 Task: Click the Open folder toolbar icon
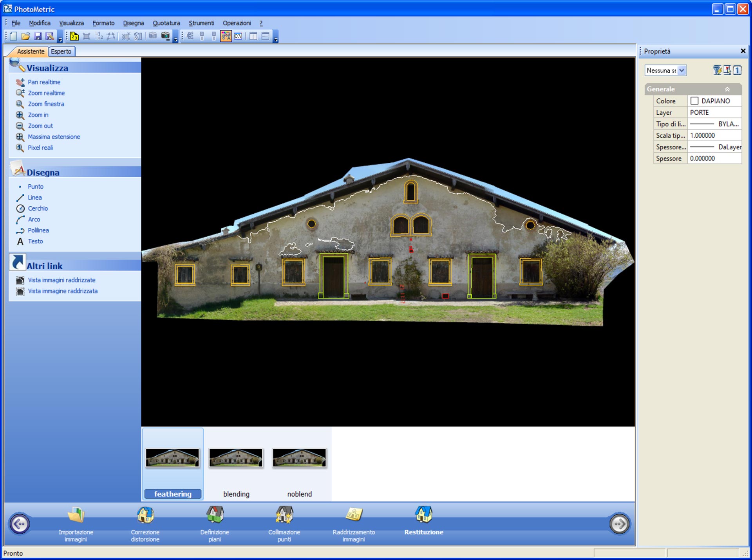coord(25,36)
